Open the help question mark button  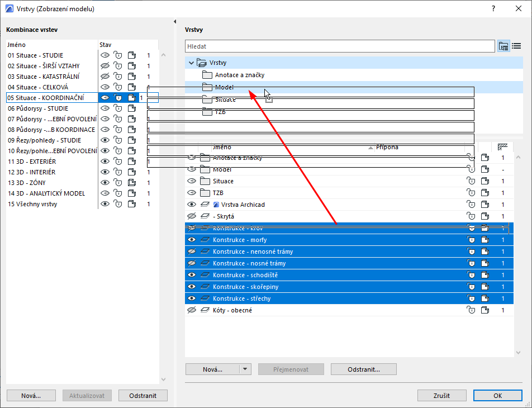pyautogui.click(x=493, y=8)
